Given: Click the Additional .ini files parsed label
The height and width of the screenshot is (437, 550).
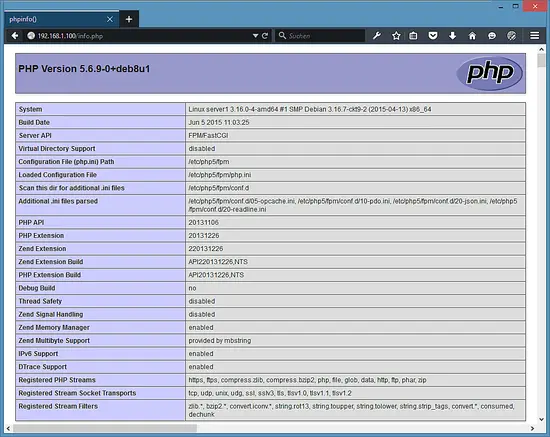Looking at the screenshot, I should (x=58, y=201).
